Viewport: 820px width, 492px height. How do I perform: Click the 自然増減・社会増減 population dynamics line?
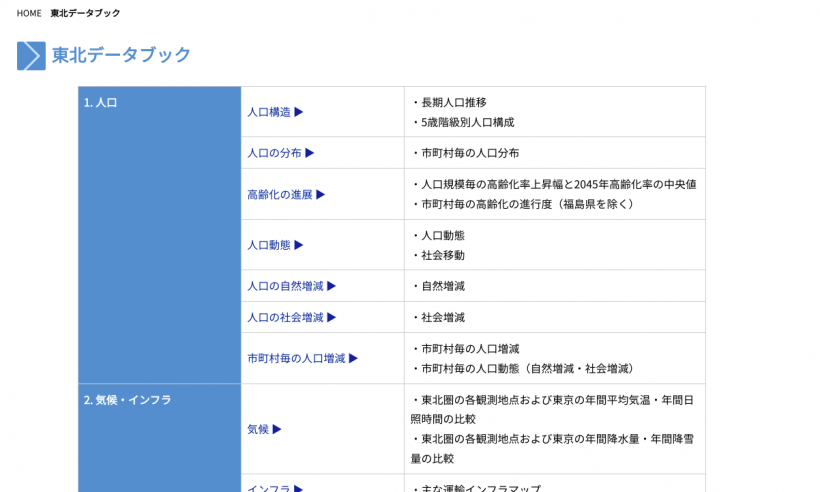point(525,369)
